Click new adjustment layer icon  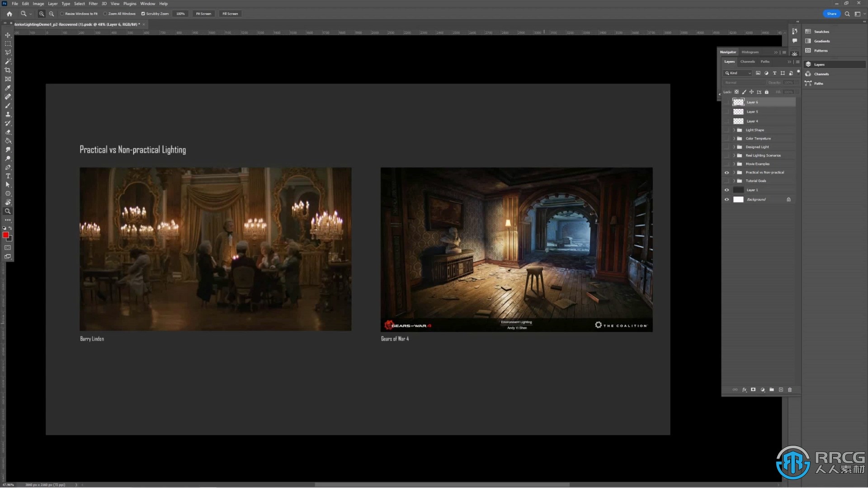pos(763,389)
